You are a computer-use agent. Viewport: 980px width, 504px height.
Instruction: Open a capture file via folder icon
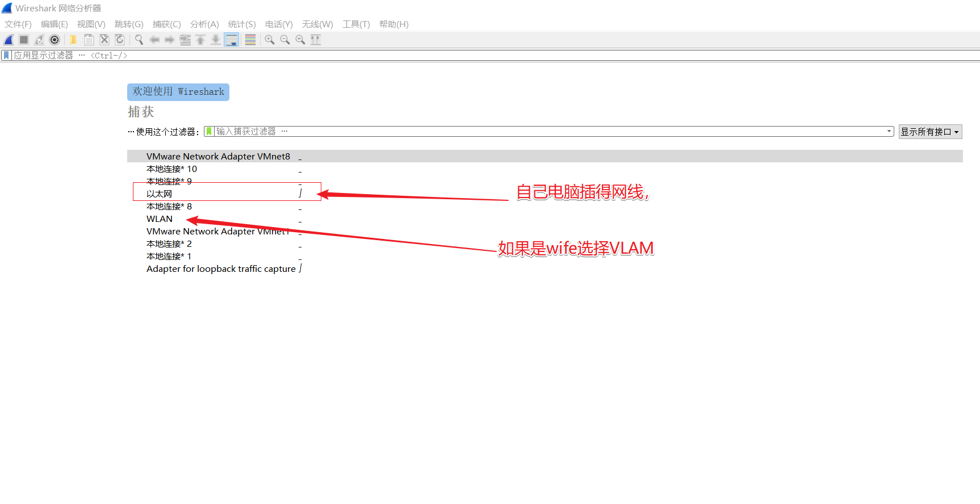[x=73, y=40]
